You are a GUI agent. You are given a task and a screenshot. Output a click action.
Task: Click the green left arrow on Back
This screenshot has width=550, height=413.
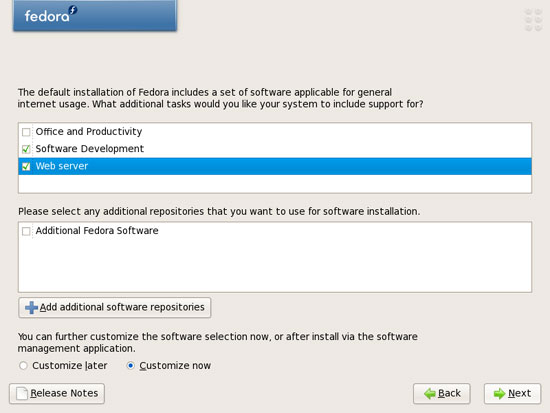point(429,394)
